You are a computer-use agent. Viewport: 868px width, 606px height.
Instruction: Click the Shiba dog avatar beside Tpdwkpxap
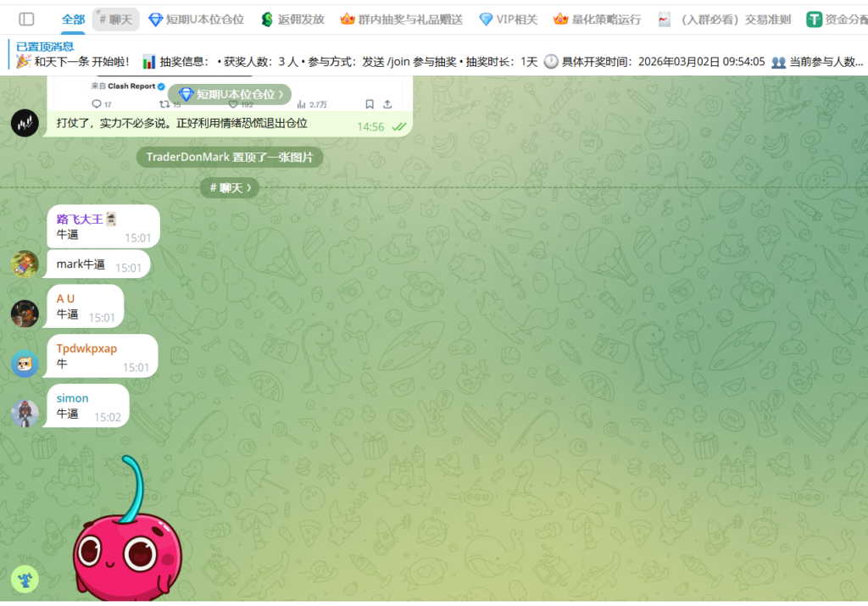coord(25,364)
